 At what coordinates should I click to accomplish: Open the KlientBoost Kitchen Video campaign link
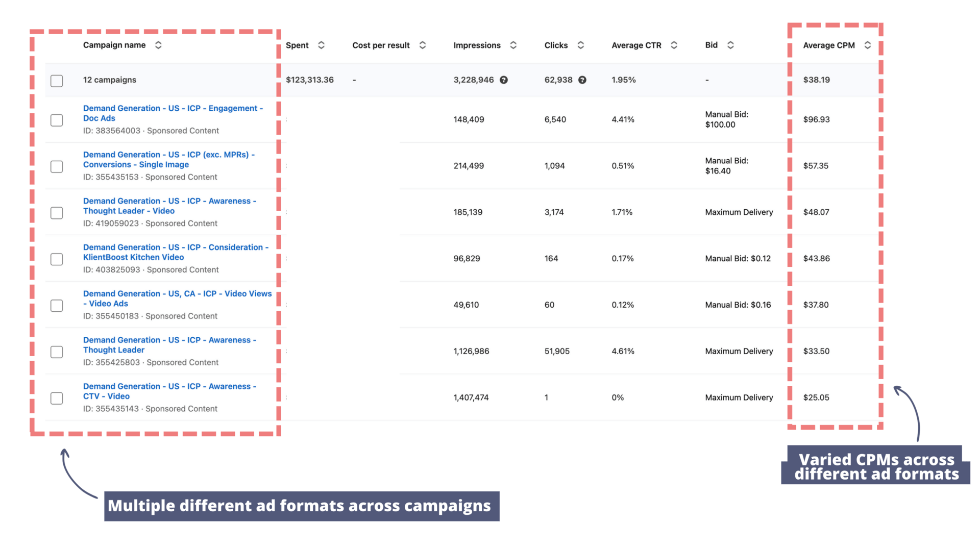176,252
